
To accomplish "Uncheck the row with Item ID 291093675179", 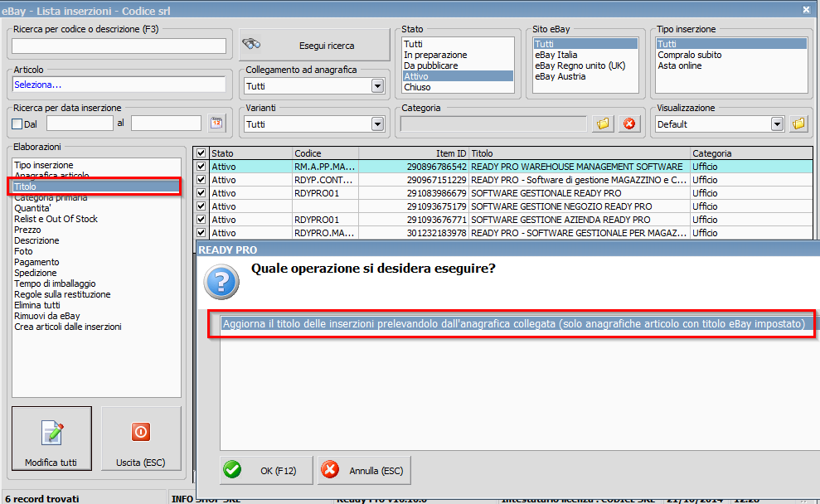I will (201, 206).
